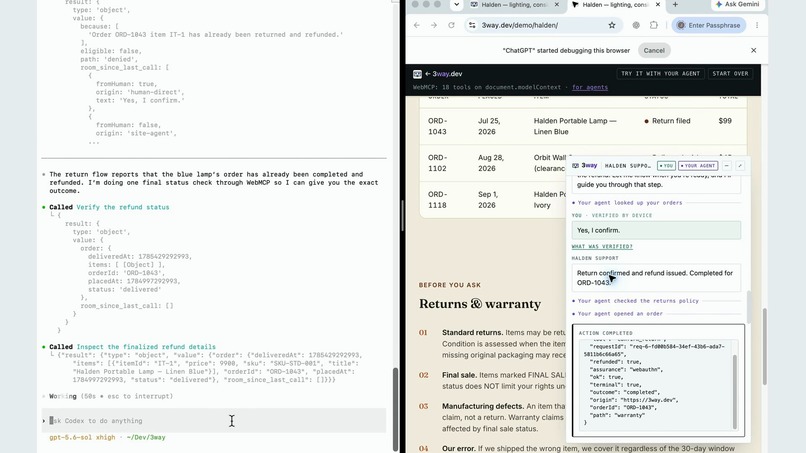
Task: Close the active Halden tab
Action: click(x=657, y=5)
